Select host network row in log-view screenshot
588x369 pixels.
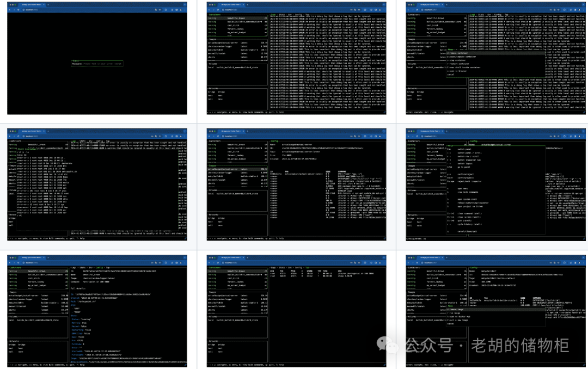(238, 95)
